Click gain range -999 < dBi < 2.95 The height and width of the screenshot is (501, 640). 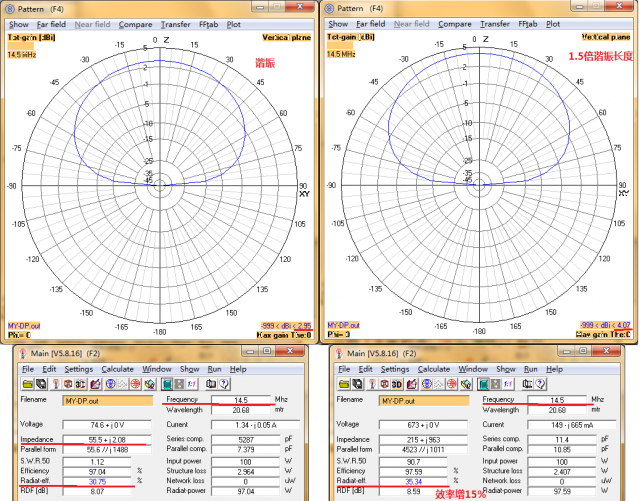pyautogui.click(x=286, y=325)
